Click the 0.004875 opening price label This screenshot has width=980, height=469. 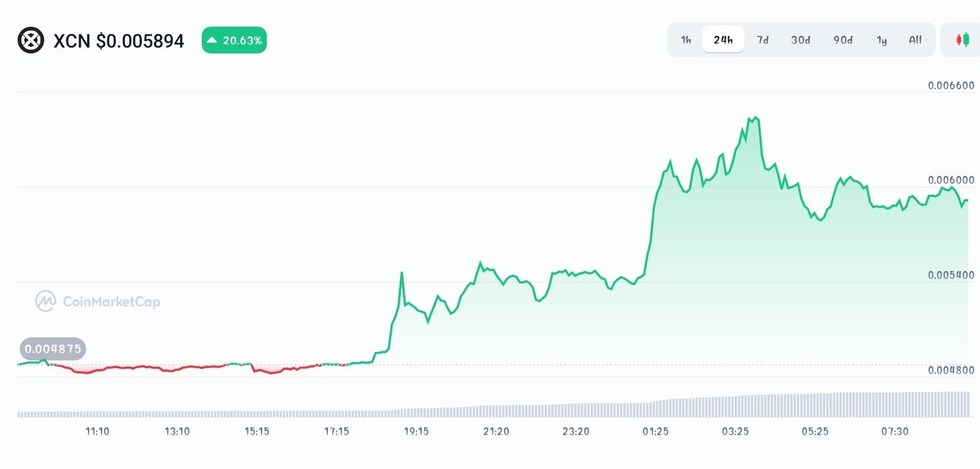(x=53, y=348)
